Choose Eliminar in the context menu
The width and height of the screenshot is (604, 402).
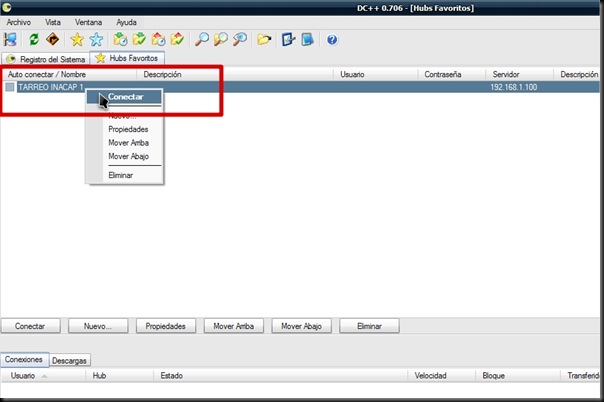(121, 175)
